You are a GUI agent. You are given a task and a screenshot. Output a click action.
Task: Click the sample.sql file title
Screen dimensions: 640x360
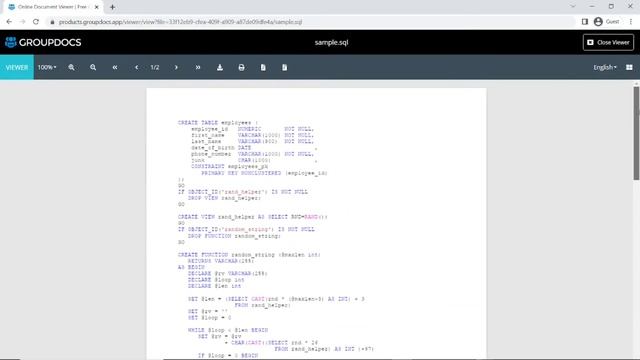[331, 42]
